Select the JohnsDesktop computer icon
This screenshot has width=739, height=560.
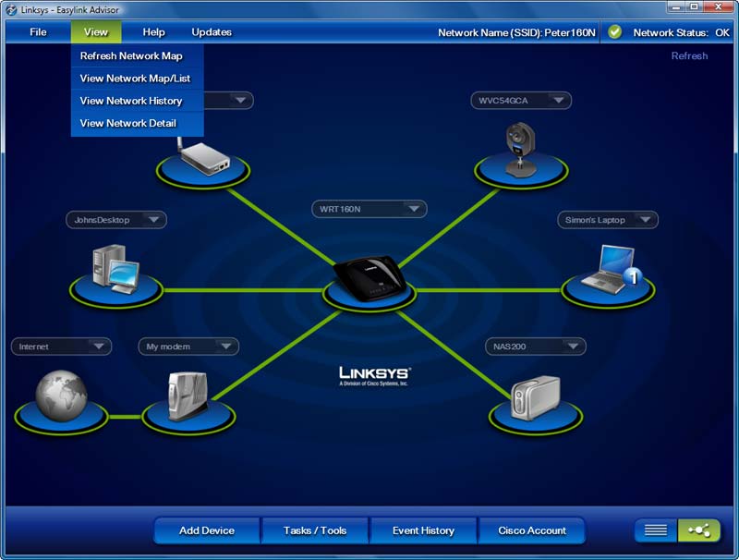[116, 269]
